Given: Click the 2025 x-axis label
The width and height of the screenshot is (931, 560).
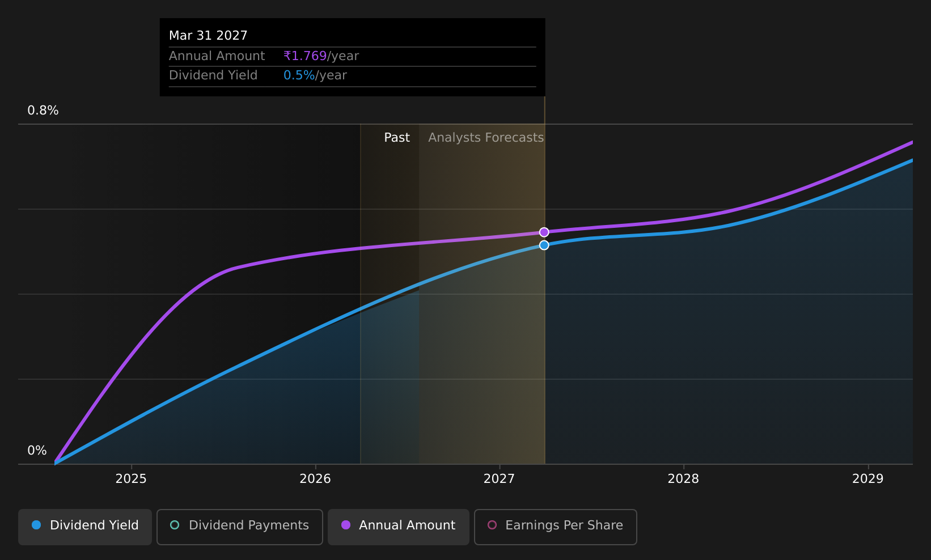Looking at the screenshot, I should pyautogui.click(x=131, y=479).
